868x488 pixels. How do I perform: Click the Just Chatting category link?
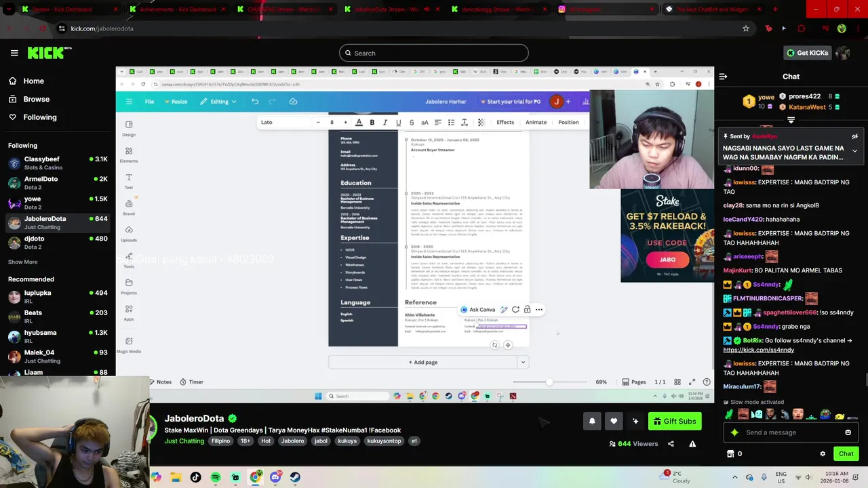184,441
